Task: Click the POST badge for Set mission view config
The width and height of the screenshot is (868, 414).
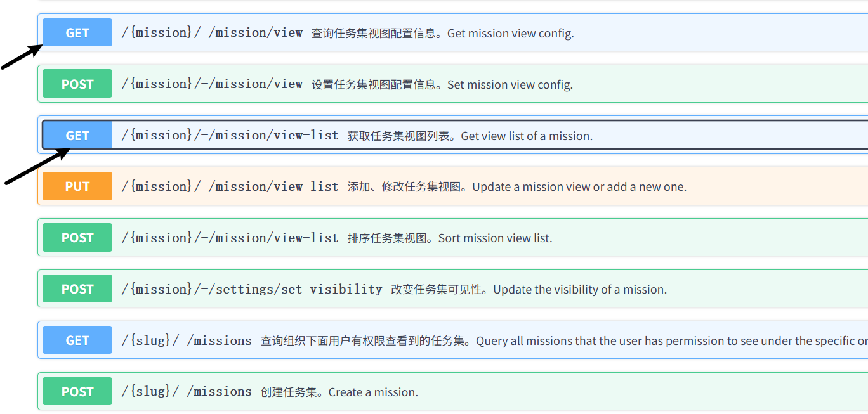Action: pos(77,84)
